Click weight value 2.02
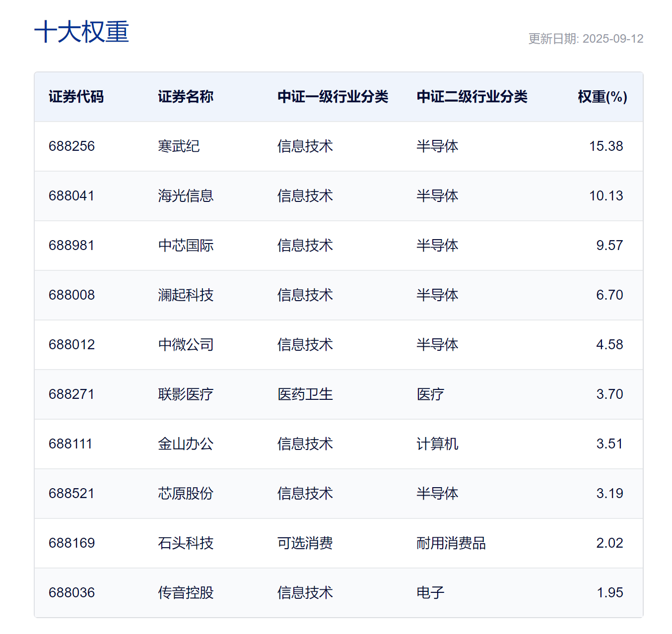Viewport: 672px width, 634px height. click(x=609, y=543)
